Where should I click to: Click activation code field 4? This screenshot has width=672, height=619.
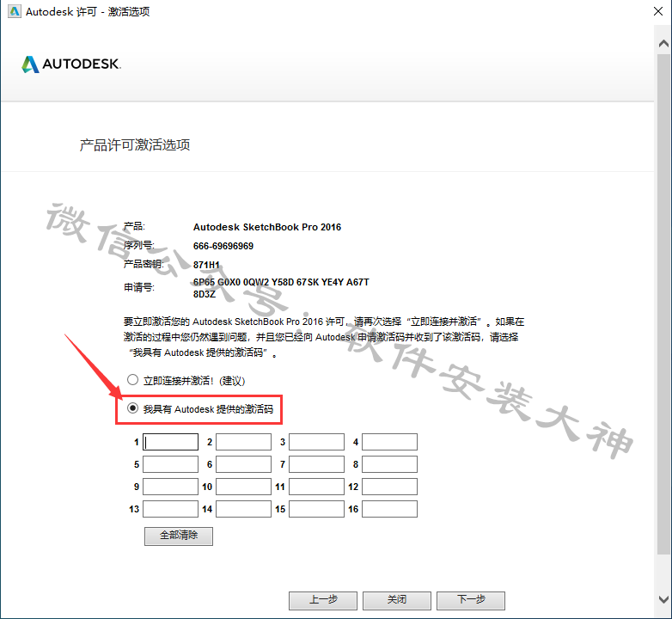point(389,442)
